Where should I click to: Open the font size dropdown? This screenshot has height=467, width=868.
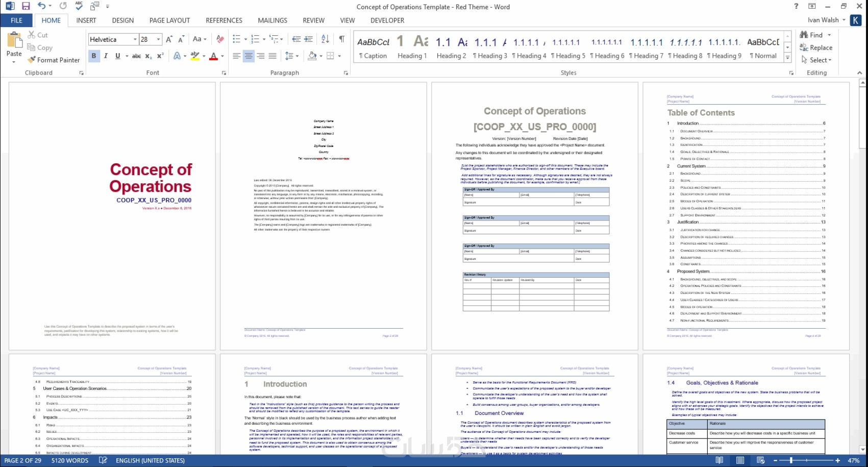coord(159,39)
